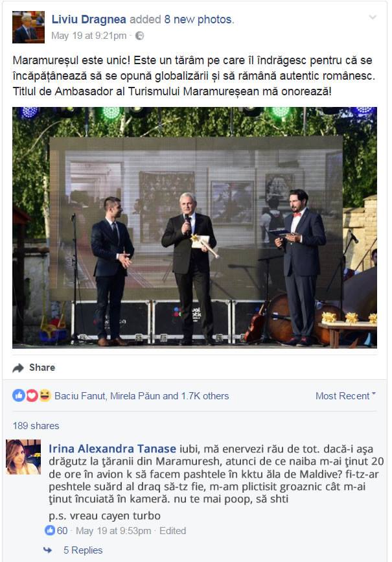Open the 8 new photos link
The width and height of the screenshot is (392, 562).
tap(198, 19)
